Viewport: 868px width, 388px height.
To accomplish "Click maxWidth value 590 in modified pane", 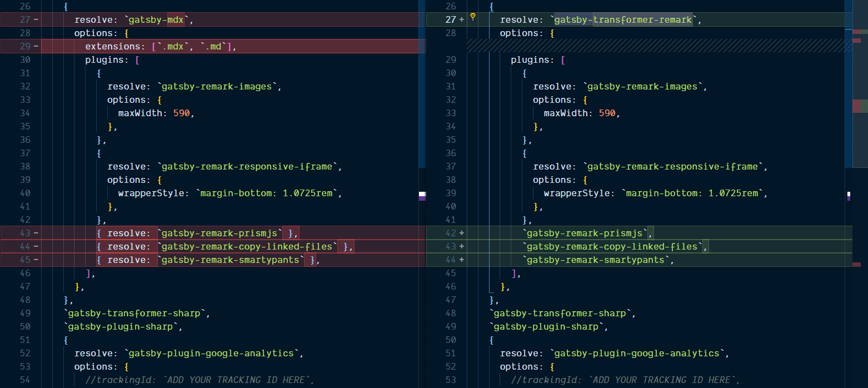I will (607, 113).
